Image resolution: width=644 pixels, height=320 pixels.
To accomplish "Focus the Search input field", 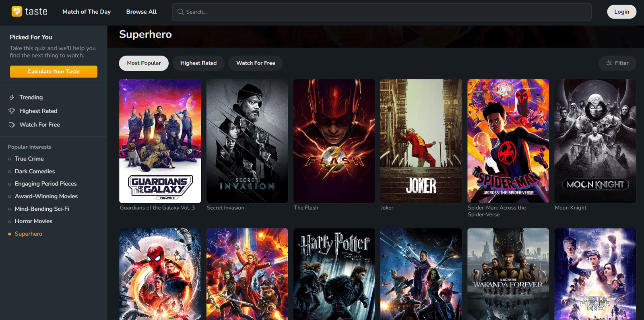I will pyautogui.click(x=382, y=12).
